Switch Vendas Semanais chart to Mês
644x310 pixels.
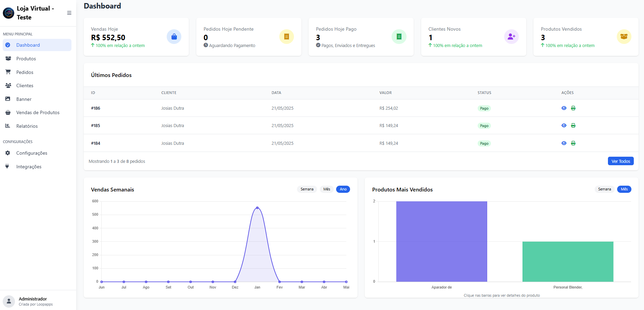click(327, 189)
